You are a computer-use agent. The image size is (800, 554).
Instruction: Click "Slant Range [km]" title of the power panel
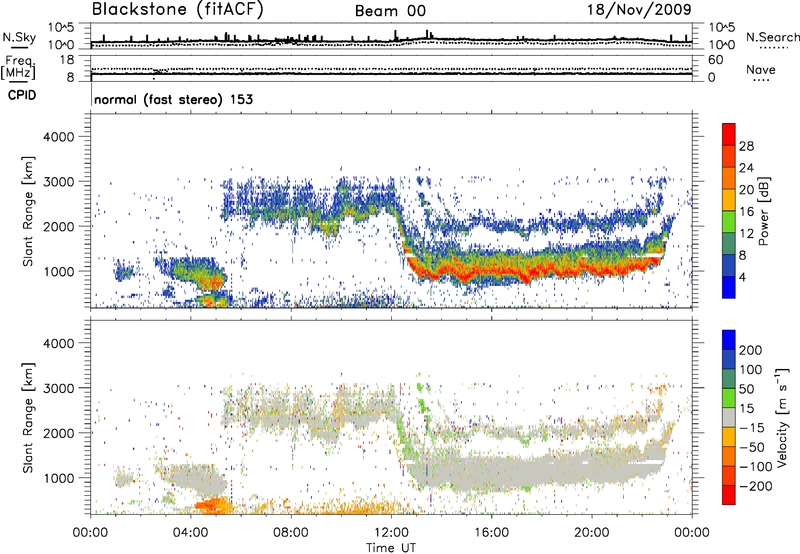point(28,211)
